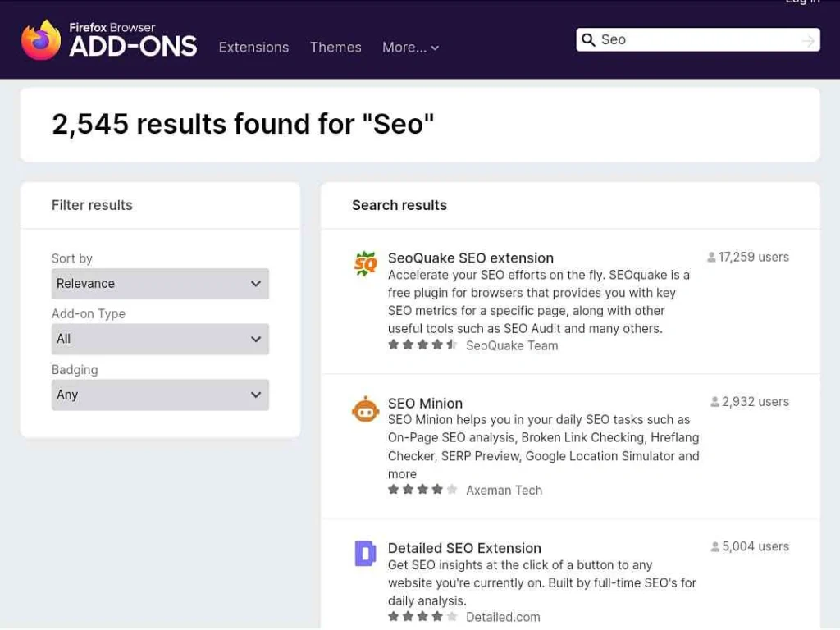Click the Detailed.com author name
840x630 pixels.
point(503,617)
